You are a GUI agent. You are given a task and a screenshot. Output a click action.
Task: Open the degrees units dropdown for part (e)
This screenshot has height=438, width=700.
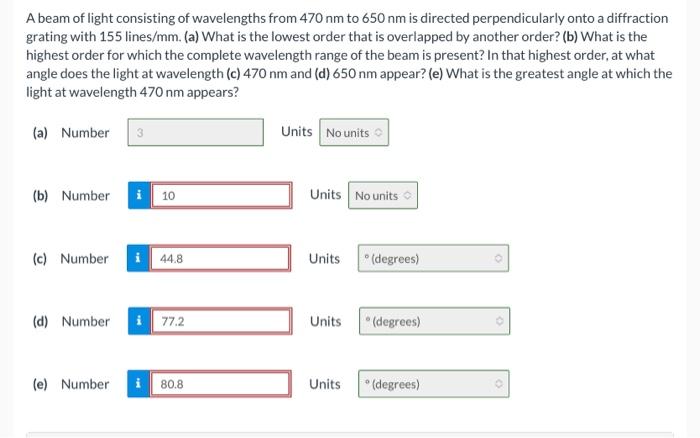coord(433,384)
